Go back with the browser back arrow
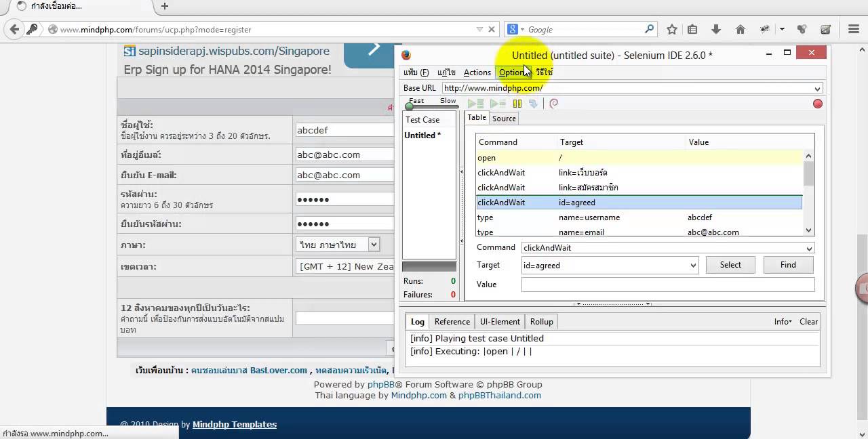This screenshot has width=868, height=439. 14,29
